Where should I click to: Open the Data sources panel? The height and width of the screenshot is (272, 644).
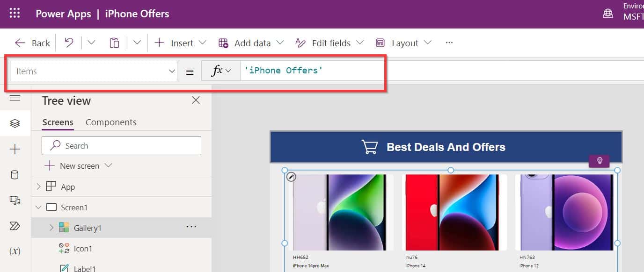click(x=15, y=175)
